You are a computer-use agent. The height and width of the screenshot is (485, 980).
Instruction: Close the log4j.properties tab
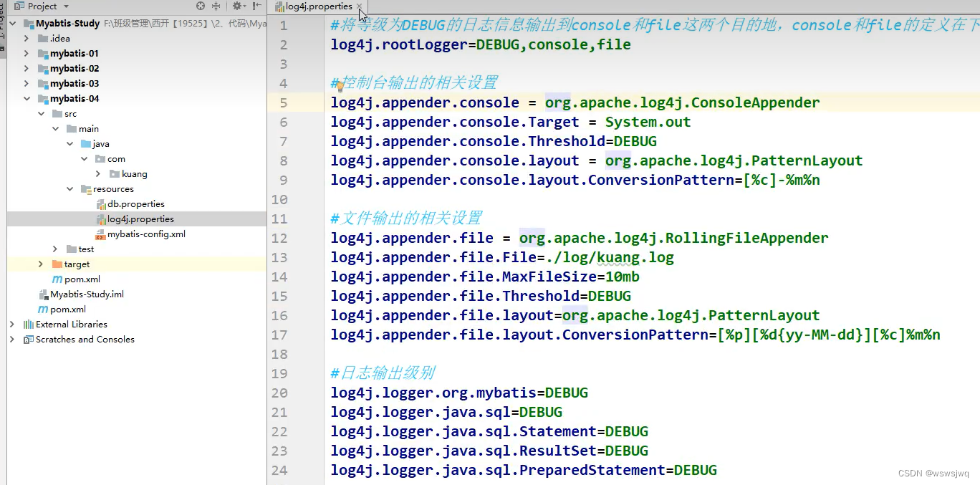(x=360, y=6)
